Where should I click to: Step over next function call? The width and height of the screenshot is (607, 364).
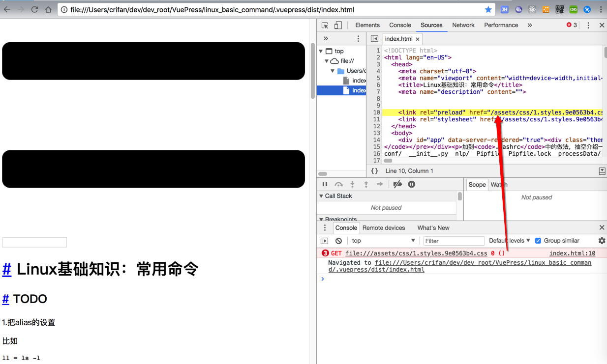(338, 184)
